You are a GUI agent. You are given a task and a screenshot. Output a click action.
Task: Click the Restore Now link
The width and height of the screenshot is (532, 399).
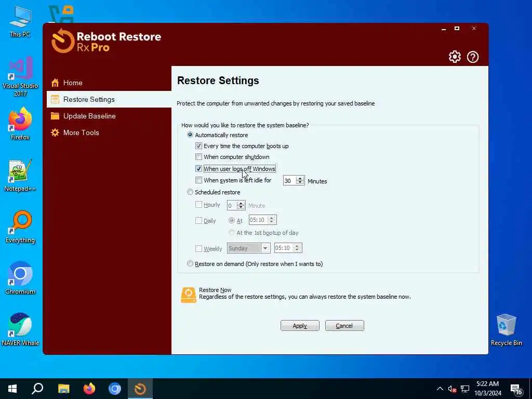coord(215,290)
